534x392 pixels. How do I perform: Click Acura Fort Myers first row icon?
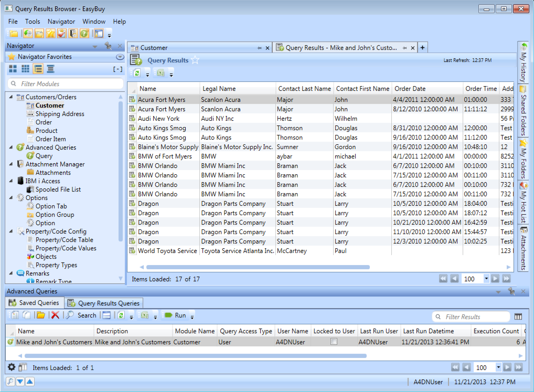(x=132, y=100)
